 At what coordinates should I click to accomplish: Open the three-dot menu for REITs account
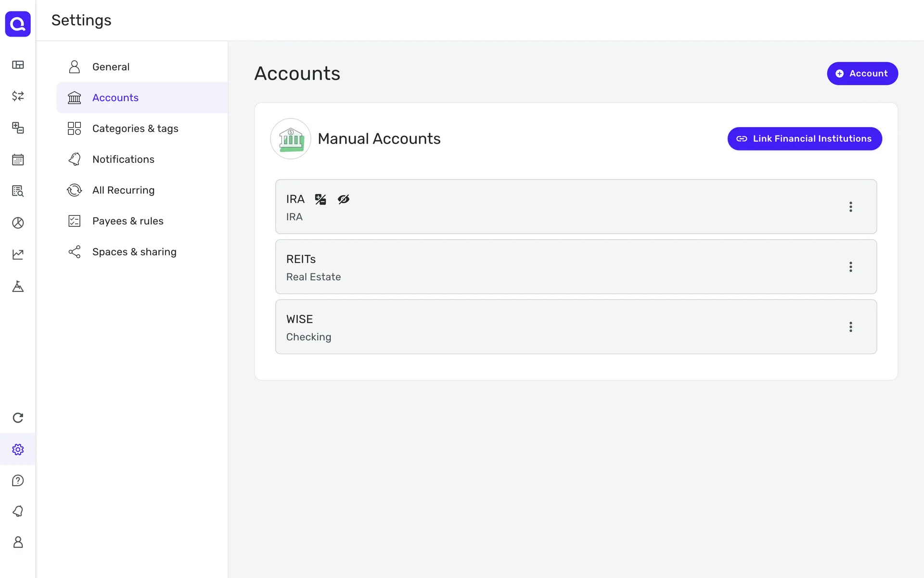[x=850, y=267]
